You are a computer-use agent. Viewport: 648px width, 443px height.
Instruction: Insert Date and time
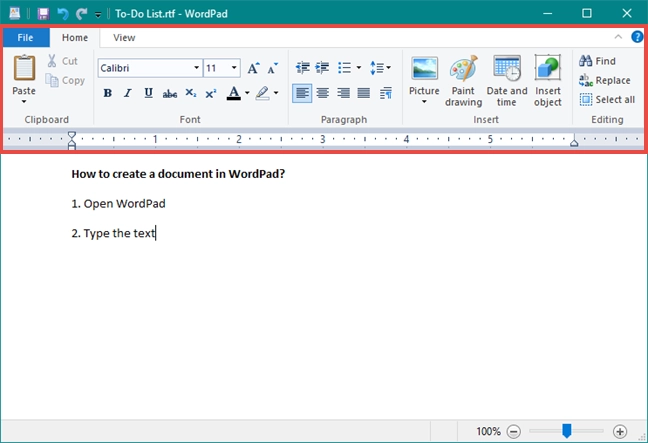click(507, 81)
